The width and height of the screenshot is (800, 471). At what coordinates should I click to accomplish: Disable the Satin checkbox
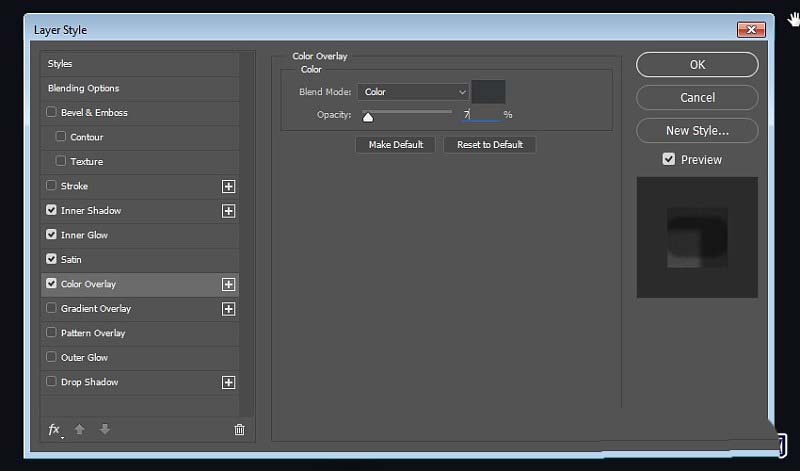coord(51,259)
